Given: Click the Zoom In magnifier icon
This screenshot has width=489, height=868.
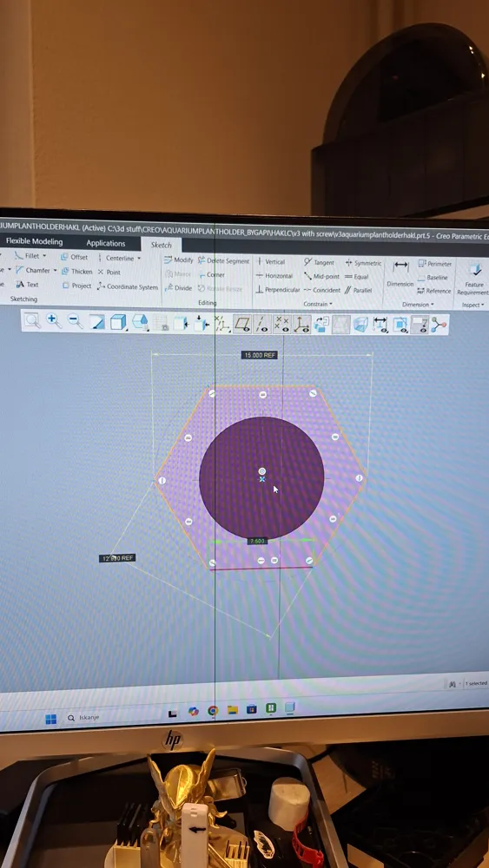Looking at the screenshot, I should pos(54,320).
